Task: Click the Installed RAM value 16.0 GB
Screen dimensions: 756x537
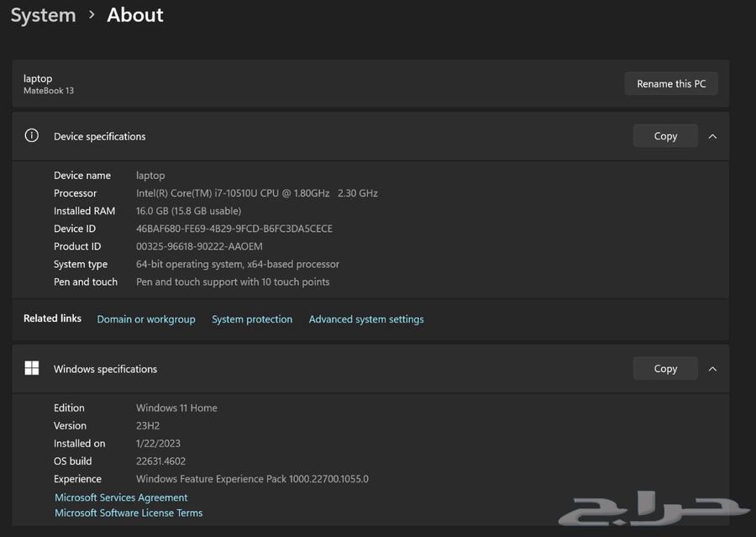Action: coord(188,211)
